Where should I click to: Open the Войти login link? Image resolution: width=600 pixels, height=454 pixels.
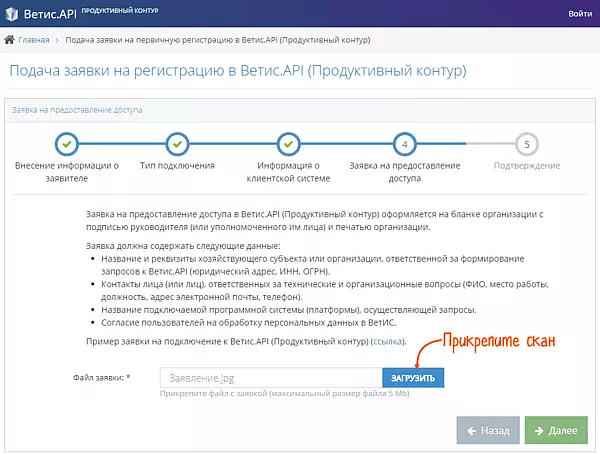(578, 14)
